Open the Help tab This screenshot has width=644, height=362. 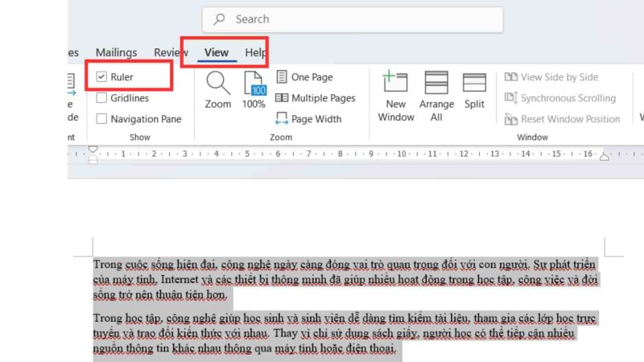255,52
